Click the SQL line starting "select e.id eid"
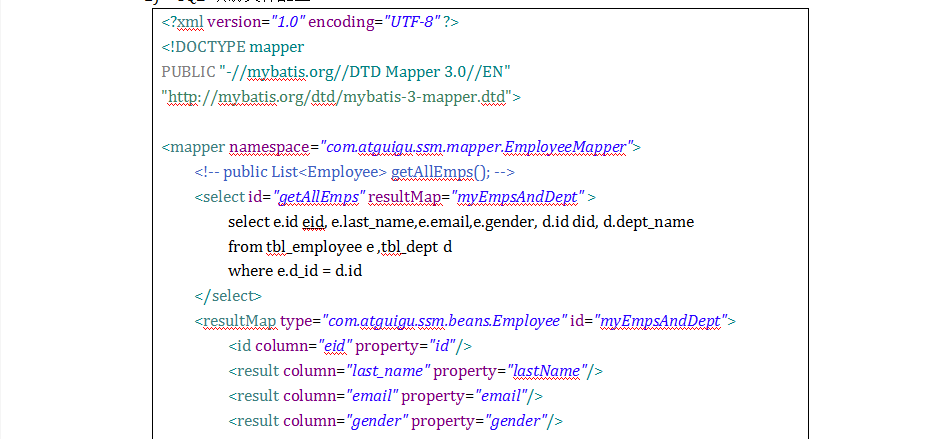Image resolution: width=951 pixels, height=439 pixels. tap(461, 222)
